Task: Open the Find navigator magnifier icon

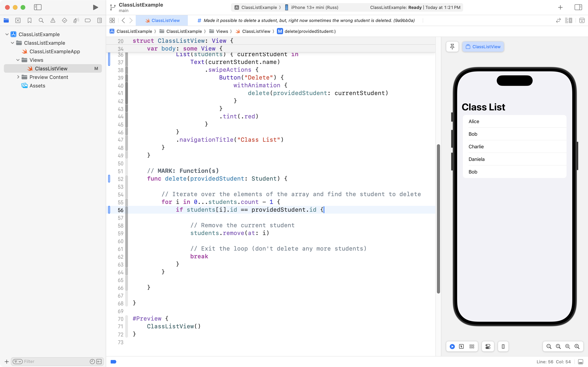Action: point(41,20)
